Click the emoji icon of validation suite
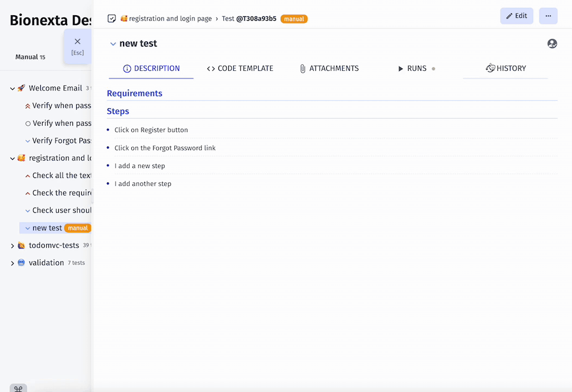This screenshot has height=392, width=572. click(x=21, y=262)
